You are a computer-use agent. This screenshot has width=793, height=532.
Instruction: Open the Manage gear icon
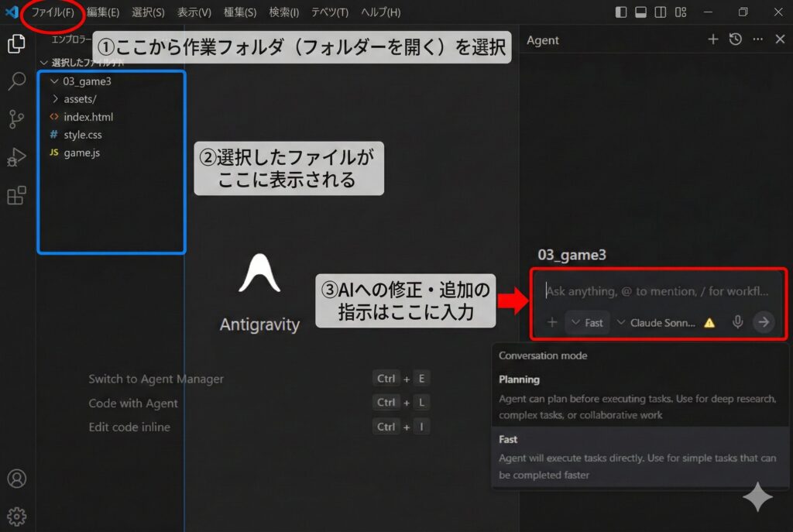[x=16, y=515]
